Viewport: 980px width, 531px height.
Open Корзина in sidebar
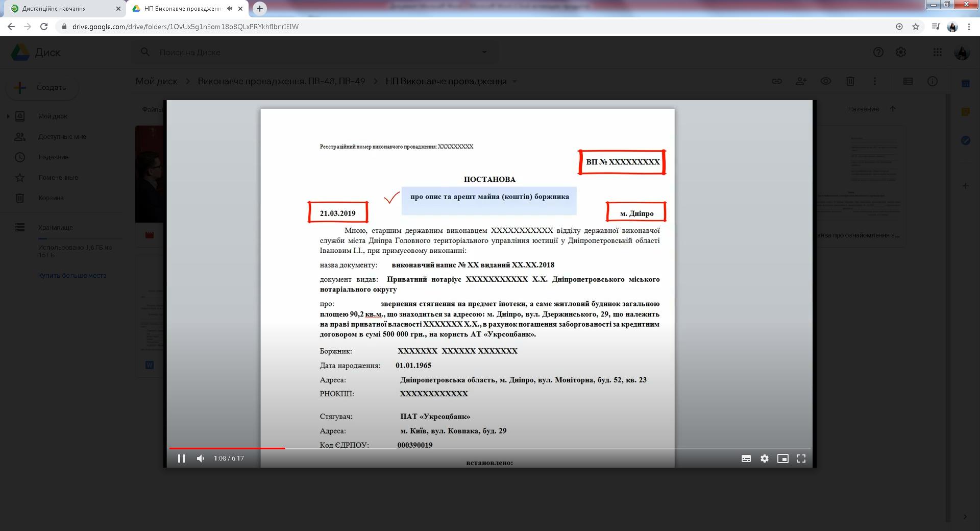[x=51, y=198]
